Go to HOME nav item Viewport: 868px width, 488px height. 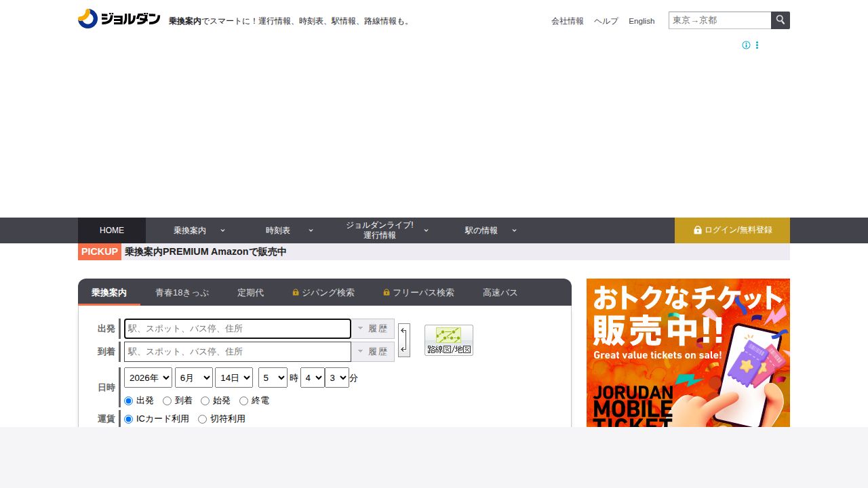(x=112, y=230)
